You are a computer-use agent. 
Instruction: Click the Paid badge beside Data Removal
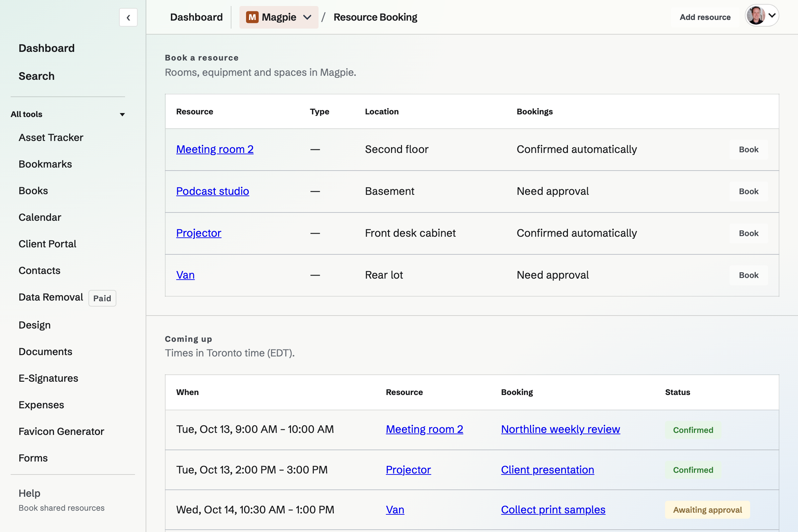tap(102, 298)
